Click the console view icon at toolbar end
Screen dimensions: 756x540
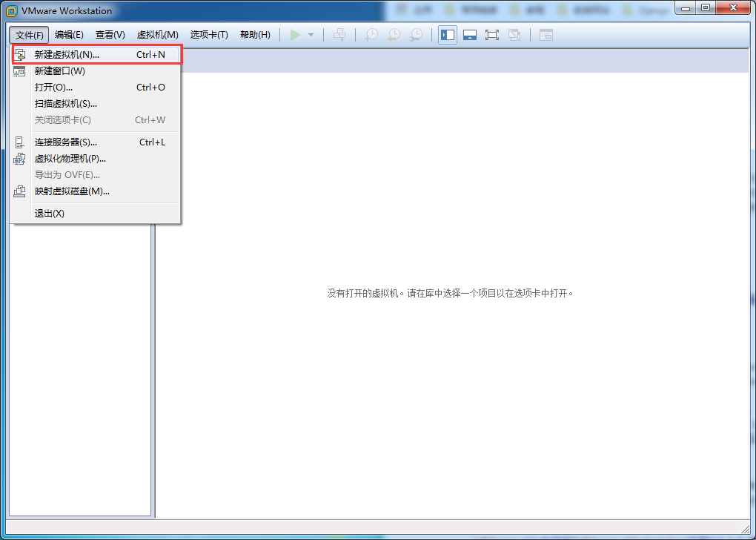tap(546, 35)
